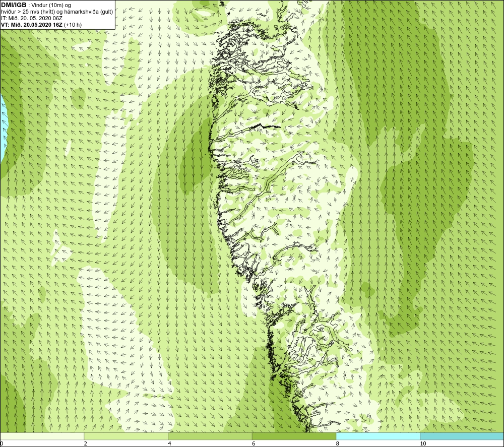This screenshot has width=504, height=447.
Task: Click the 4–6 m/s legend color band
Action: point(210,436)
